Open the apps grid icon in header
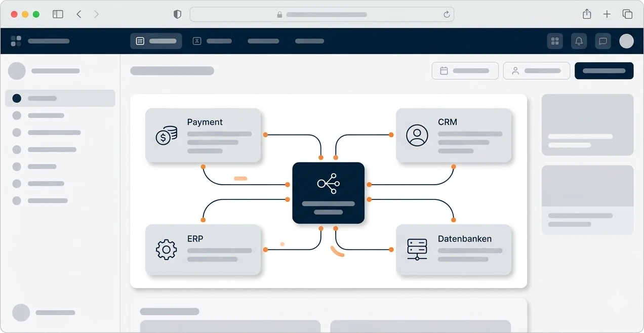This screenshot has width=644, height=333. point(555,41)
